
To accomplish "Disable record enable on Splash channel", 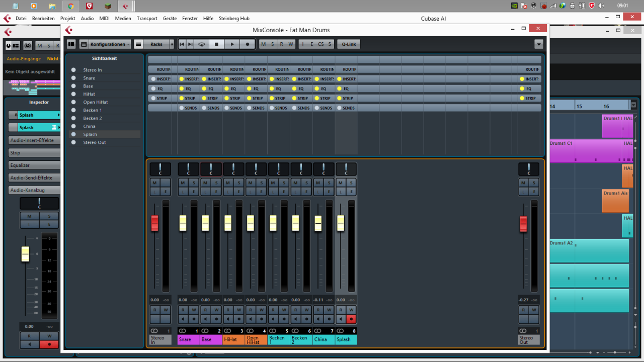I will click(x=351, y=319).
